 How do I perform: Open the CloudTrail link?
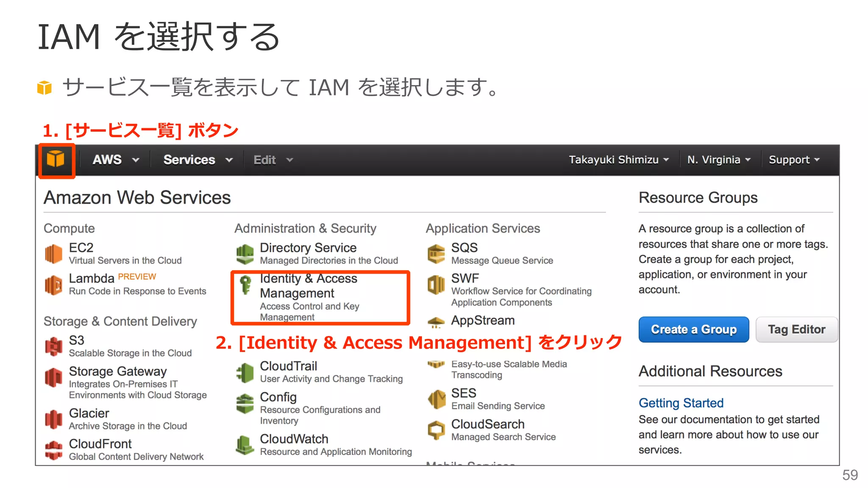point(289,366)
